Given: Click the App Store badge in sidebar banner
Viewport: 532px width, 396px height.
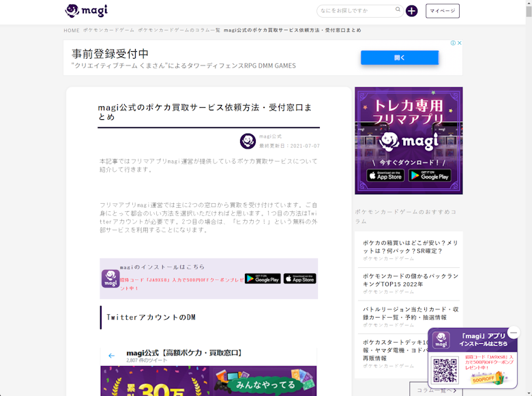Looking at the screenshot, I should [385, 176].
